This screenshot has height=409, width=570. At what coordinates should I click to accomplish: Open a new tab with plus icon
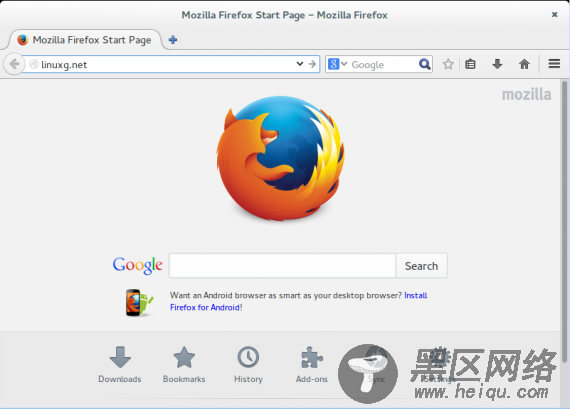[173, 40]
